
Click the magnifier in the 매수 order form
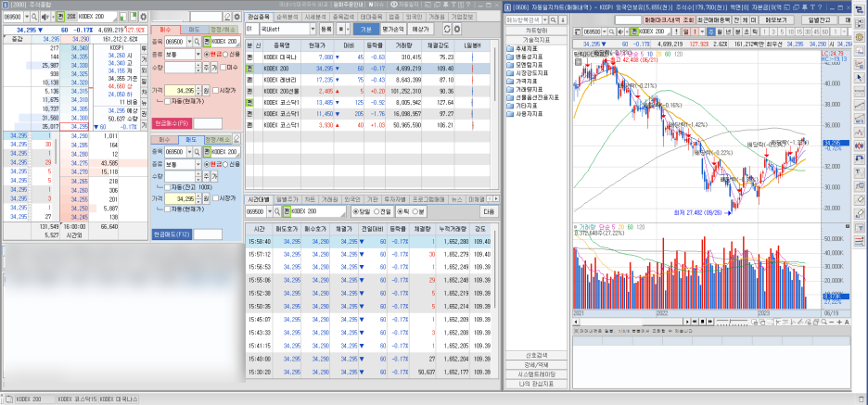click(198, 42)
